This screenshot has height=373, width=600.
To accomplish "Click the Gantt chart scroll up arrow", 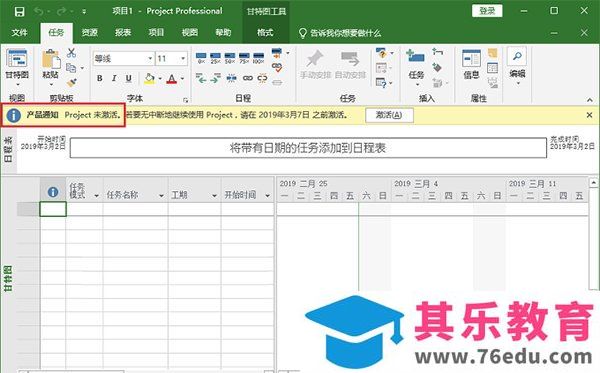I will pyautogui.click(x=593, y=182).
